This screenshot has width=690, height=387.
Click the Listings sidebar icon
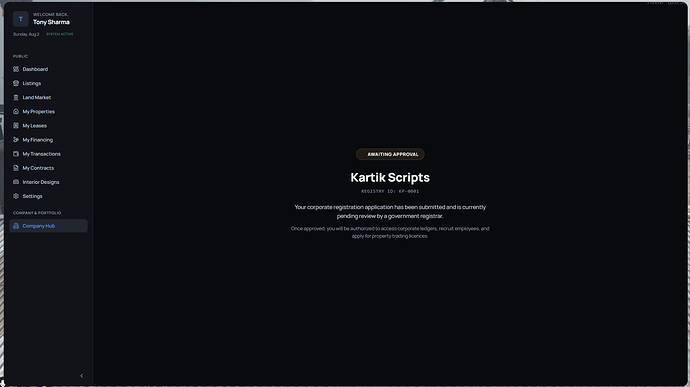coord(16,83)
